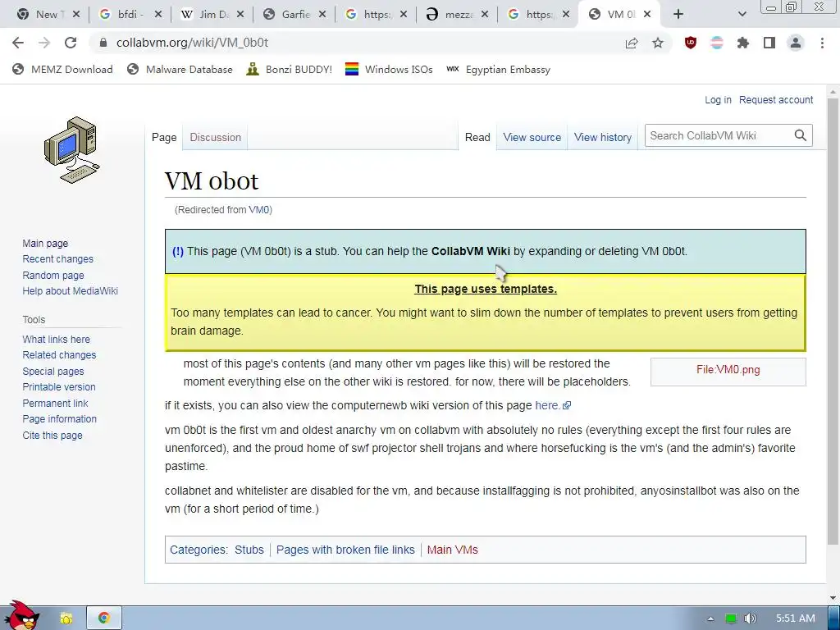The height and width of the screenshot is (630, 840).
Task: Open the Egyptian Embassy bookmark
Action: coord(498,69)
